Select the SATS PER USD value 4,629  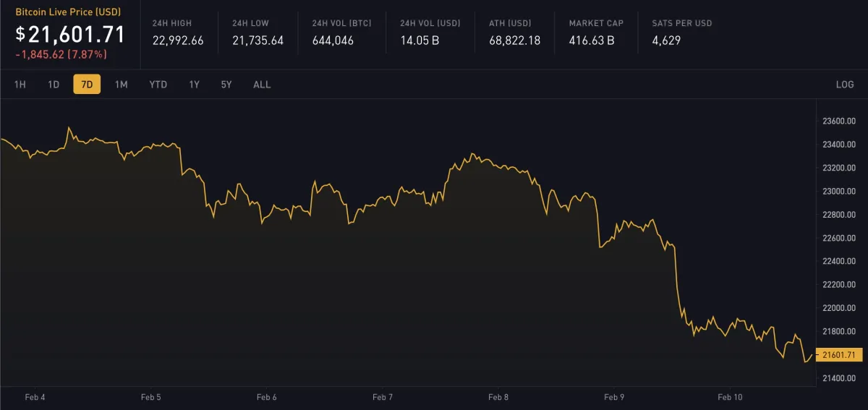coord(666,40)
